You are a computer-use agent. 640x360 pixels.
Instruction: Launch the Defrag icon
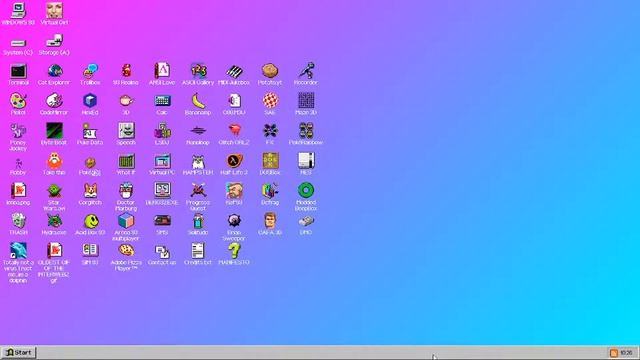[x=270, y=191]
